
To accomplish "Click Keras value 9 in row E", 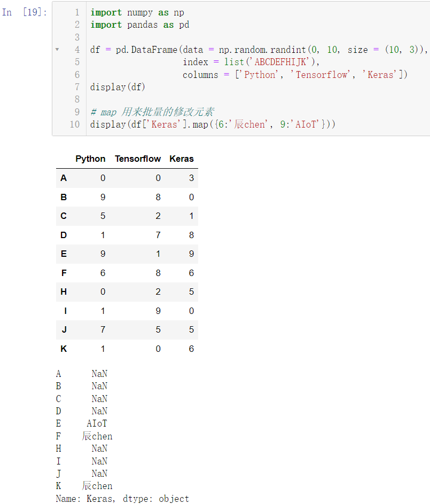I will 191,254.
